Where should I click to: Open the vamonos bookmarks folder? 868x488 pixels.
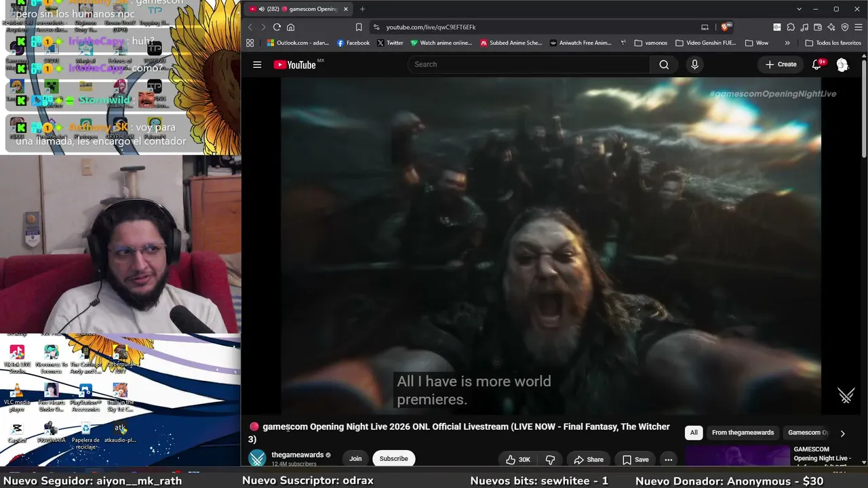point(651,43)
